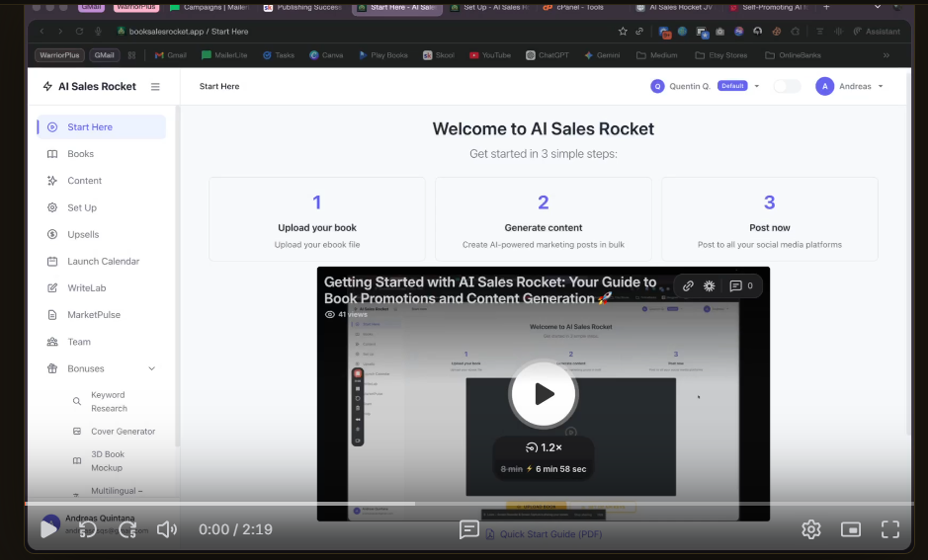Click the MarketPulse document icon
Image resolution: width=928 pixels, height=560 pixels.
[x=52, y=315]
